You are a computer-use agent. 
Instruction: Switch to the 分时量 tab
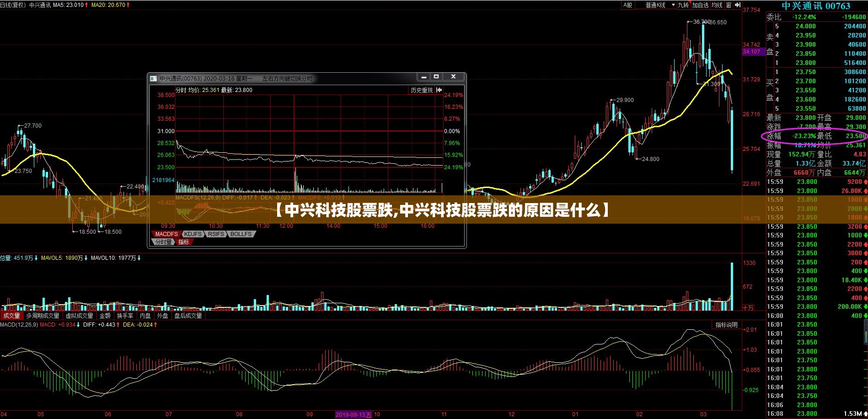point(163,242)
